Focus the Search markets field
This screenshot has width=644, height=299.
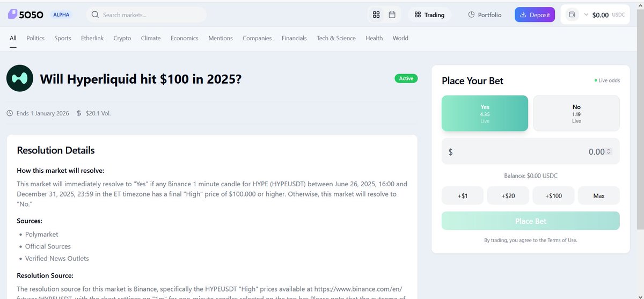coord(146,14)
